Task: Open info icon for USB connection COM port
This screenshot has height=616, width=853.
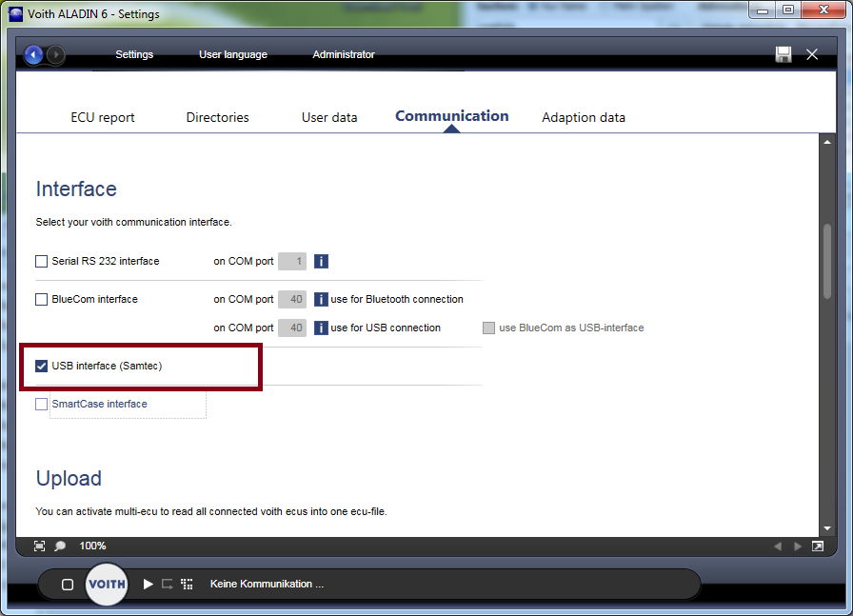Action: pyautogui.click(x=321, y=328)
